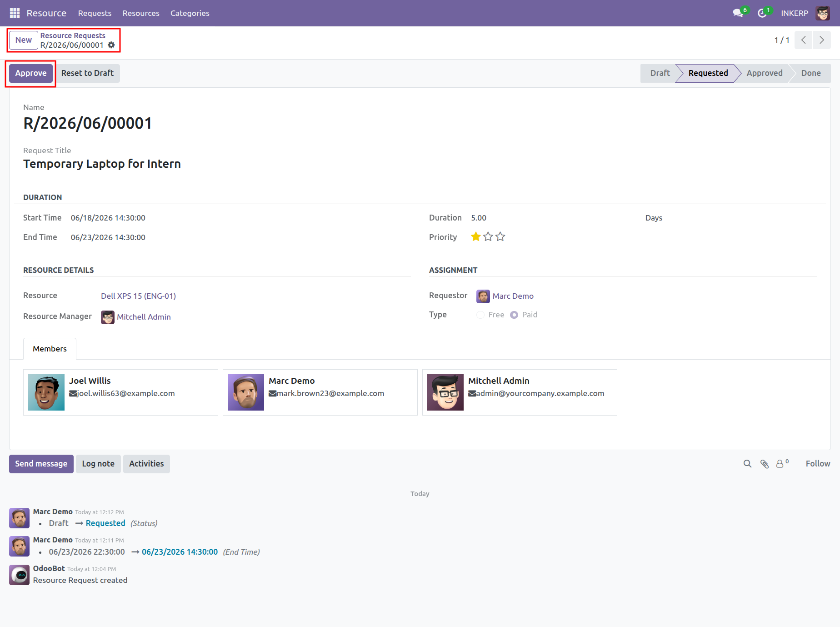Image resolution: width=840 pixels, height=627 pixels.
Task: Click Requested value in status change log
Action: click(x=105, y=523)
